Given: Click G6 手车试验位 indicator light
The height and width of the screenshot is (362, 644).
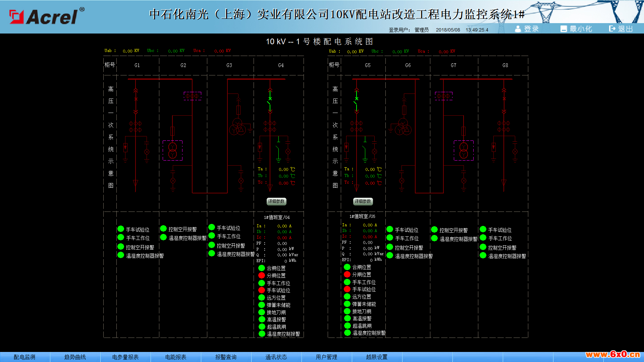Looking at the screenshot, I should point(390,230).
